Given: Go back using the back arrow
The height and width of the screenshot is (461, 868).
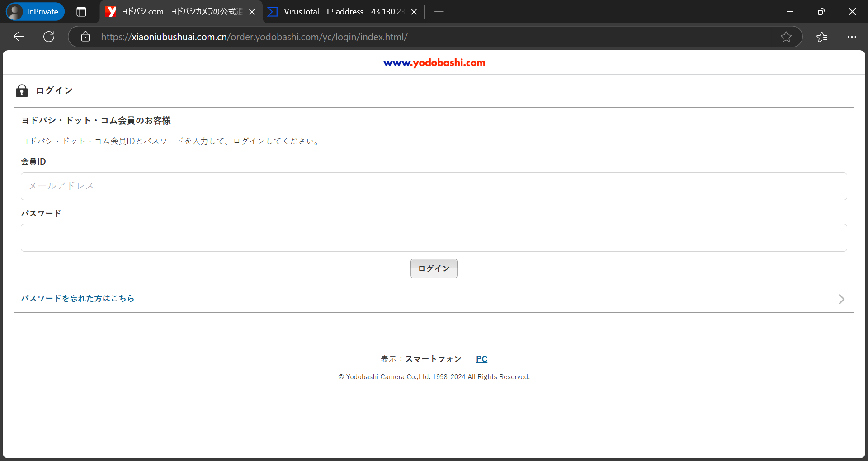Looking at the screenshot, I should tap(19, 37).
